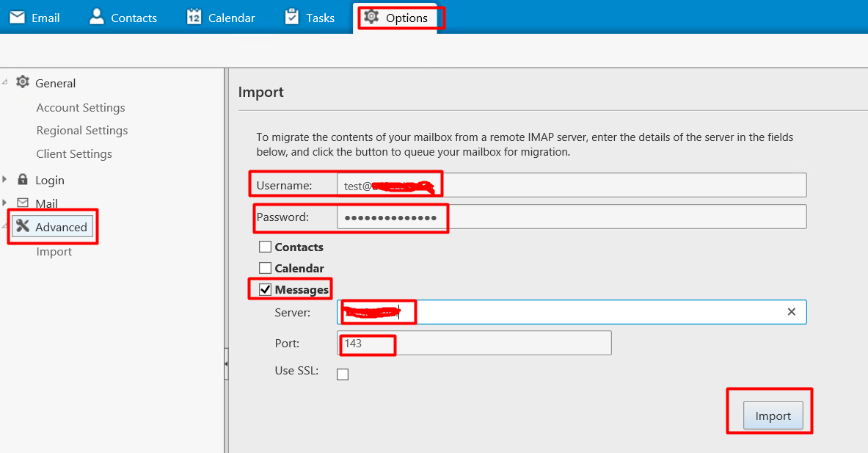The image size is (868, 453).
Task: Collapse the Advanced tree section
Action: [5, 226]
